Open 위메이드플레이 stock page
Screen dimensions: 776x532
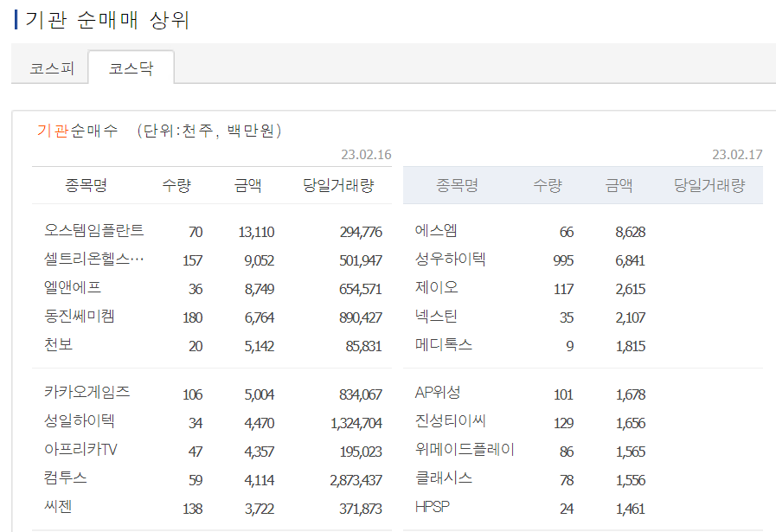point(465,451)
